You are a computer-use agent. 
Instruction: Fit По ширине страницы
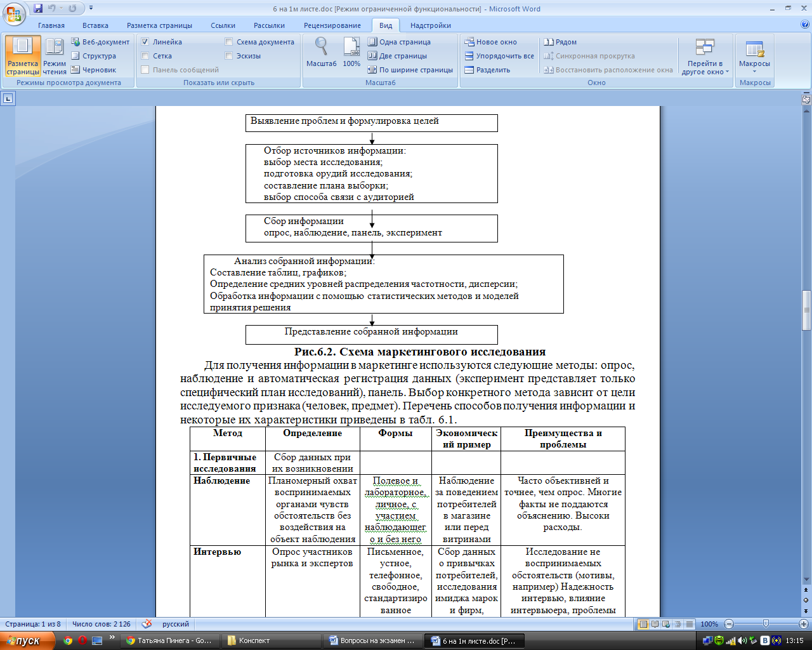[410, 70]
